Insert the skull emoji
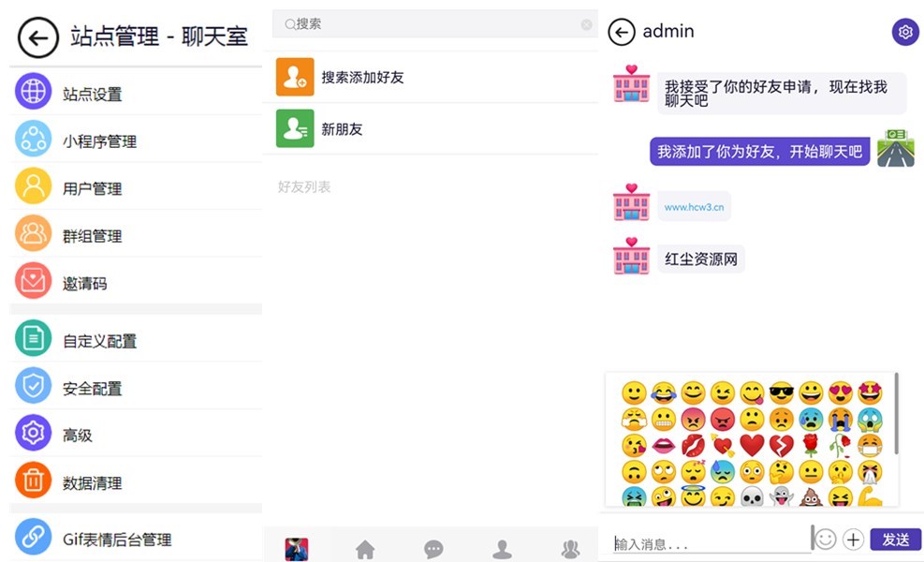924x562 pixels. pos(752,497)
